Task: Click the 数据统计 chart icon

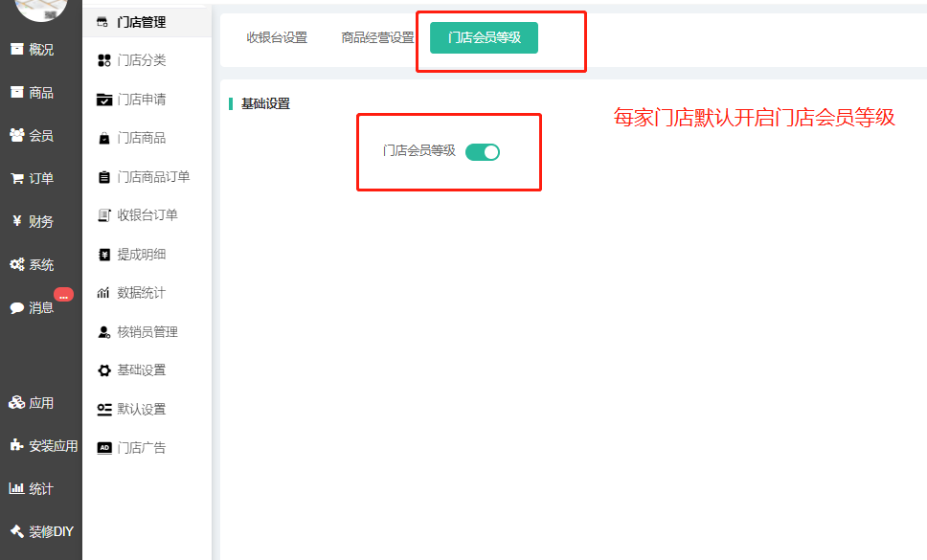Action: point(103,292)
